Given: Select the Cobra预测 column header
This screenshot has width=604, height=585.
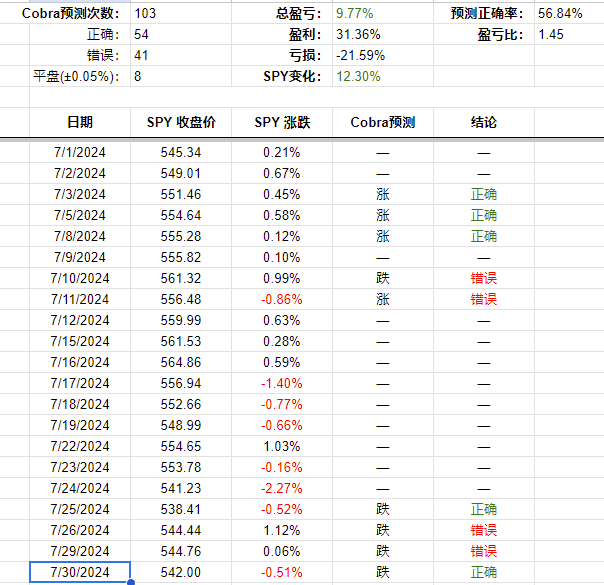Looking at the screenshot, I should 383,122.
